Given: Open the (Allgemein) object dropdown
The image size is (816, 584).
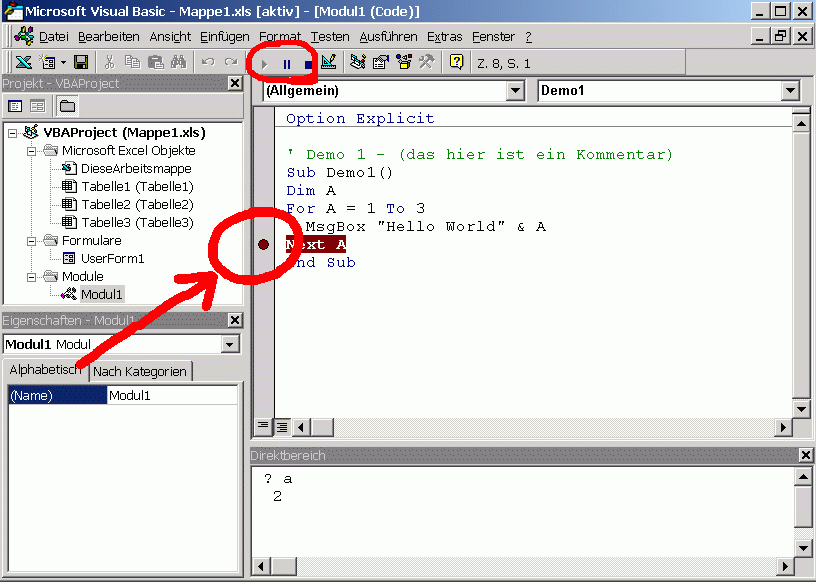Looking at the screenshot, I should [x=516, y=90].
